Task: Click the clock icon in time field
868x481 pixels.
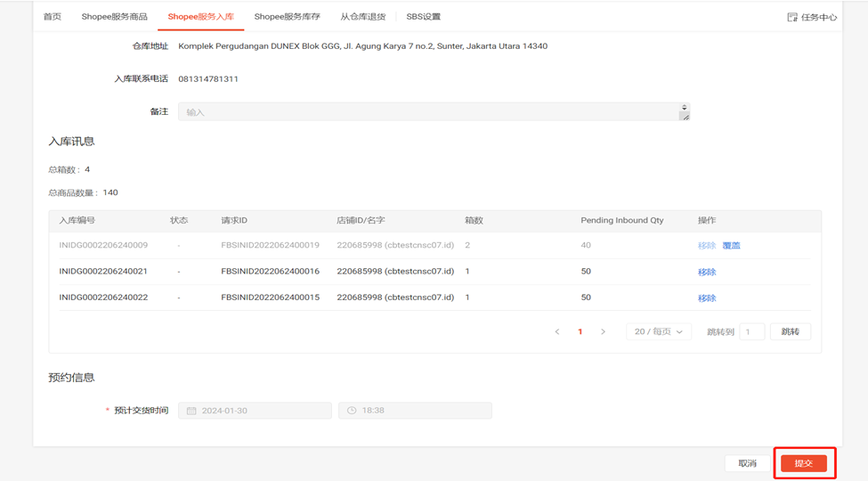Action: 352,411
